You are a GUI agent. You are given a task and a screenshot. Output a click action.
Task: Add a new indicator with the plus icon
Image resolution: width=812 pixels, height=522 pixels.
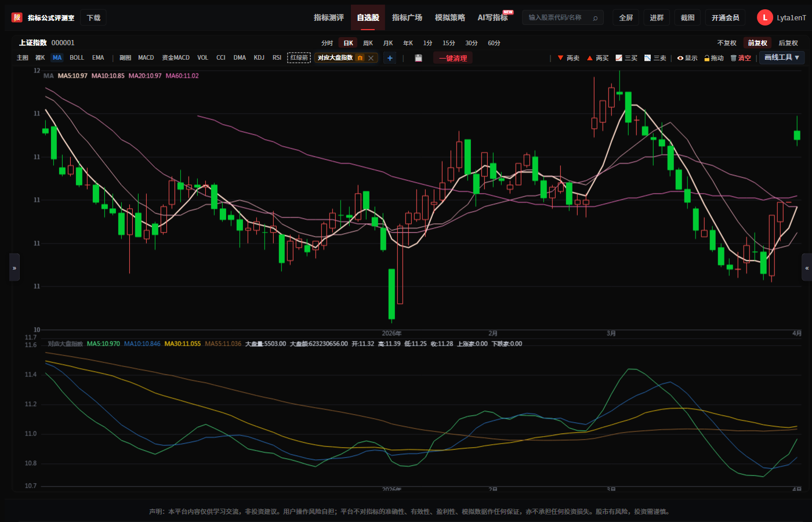click(x=390, y=58)
